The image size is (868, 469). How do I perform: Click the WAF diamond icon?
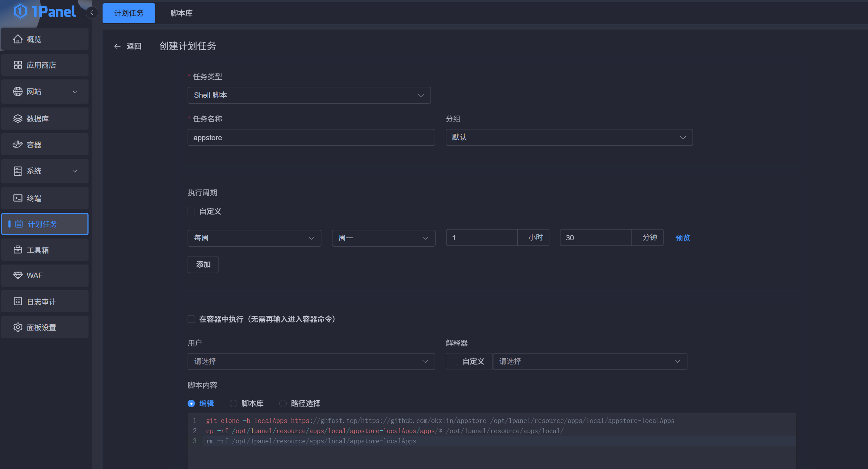[x=18, y=275]
